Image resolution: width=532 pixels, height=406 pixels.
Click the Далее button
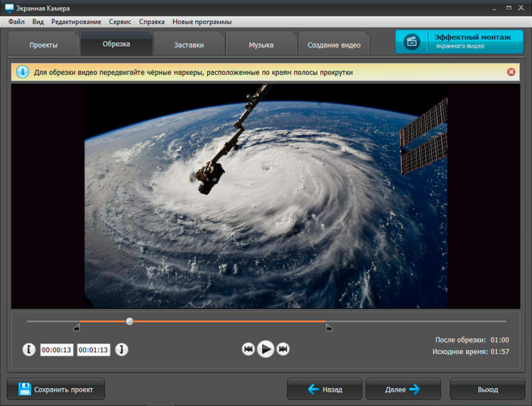403,389
